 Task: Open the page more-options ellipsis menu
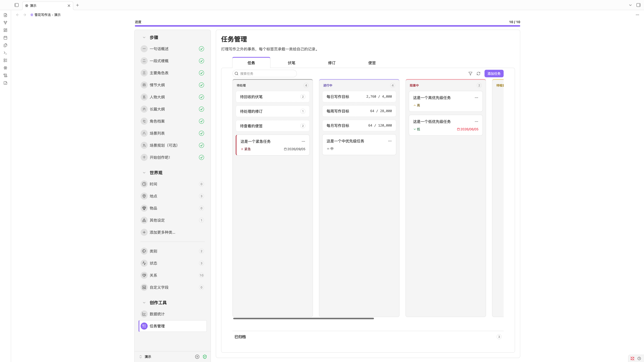[637, 15]
